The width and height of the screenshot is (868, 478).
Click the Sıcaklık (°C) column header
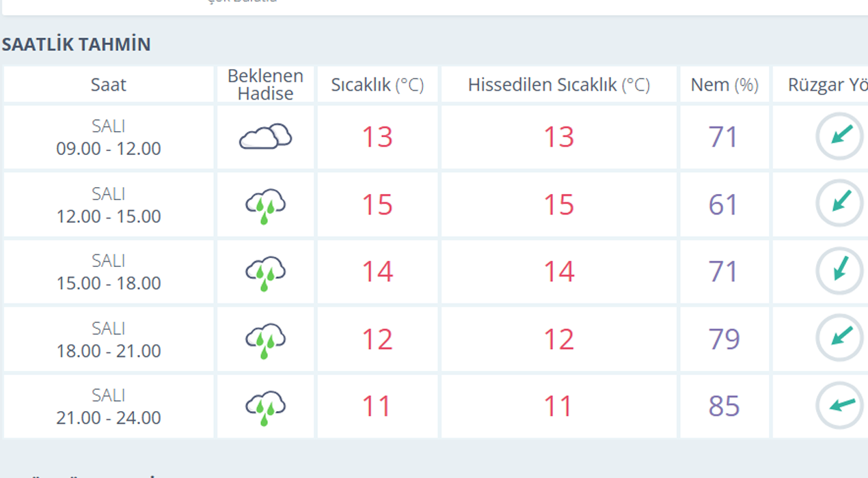(377, 85)
